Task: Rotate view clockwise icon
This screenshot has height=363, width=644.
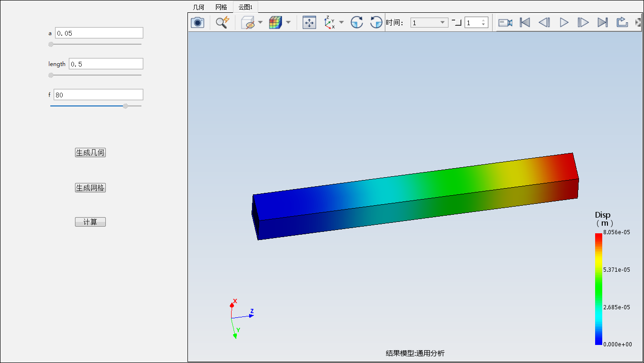Action: click(357, 22)
